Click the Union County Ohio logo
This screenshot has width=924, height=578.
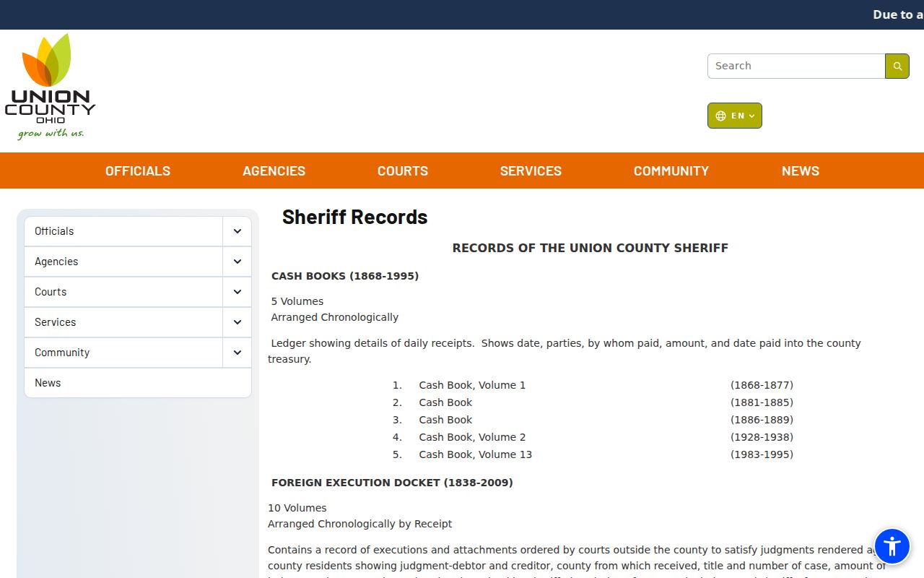coord(50,86)
